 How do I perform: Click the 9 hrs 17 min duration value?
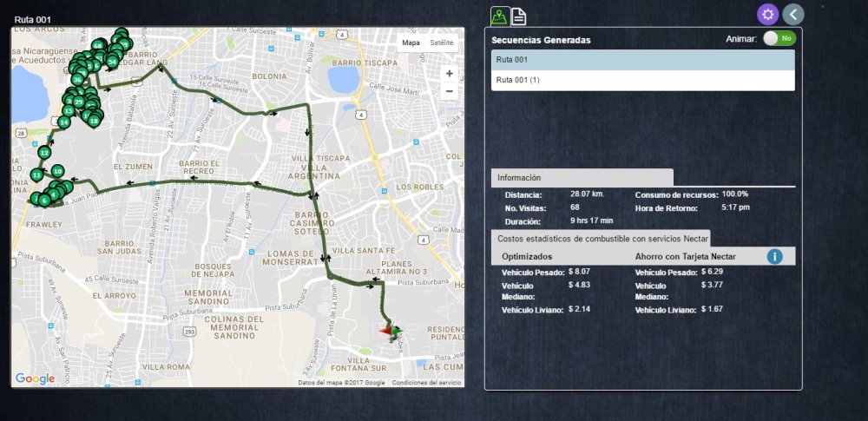pos(592,220)
